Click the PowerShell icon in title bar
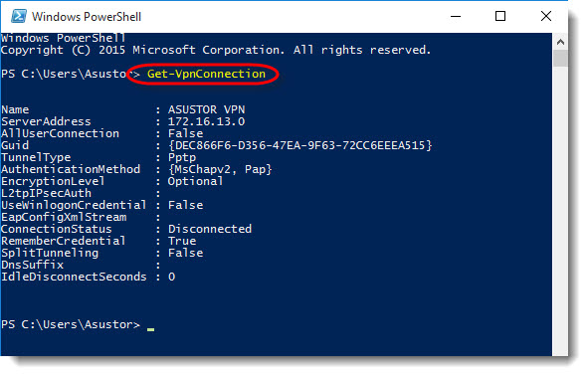This screenshot has width=588, height=376. click(x=18, y=17)
